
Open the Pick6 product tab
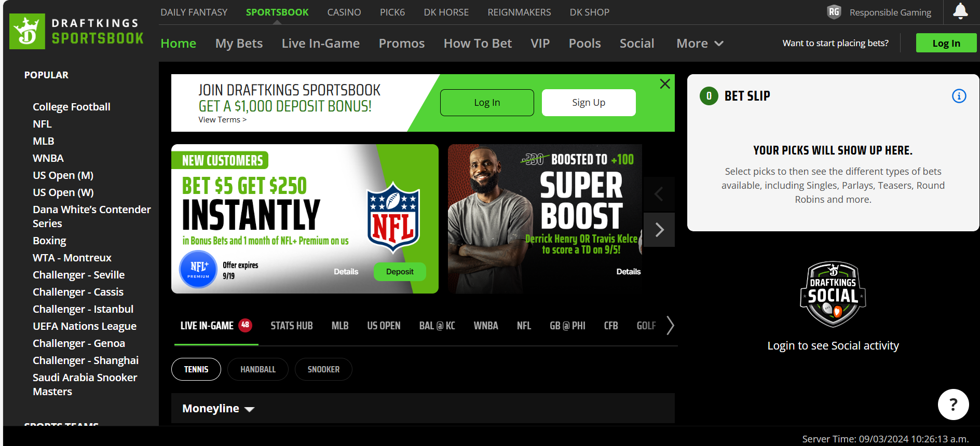click(392, 12)
